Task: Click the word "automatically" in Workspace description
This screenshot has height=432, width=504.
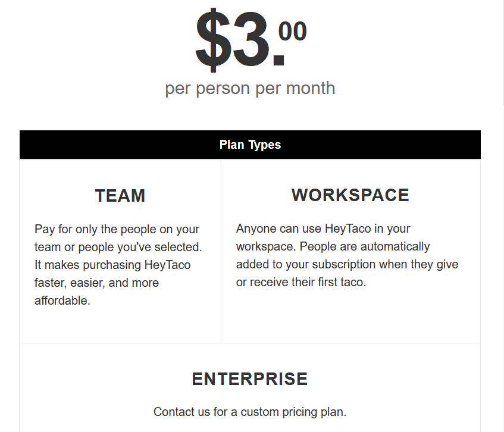Action: pyautogui.click(x=391, y=246)
